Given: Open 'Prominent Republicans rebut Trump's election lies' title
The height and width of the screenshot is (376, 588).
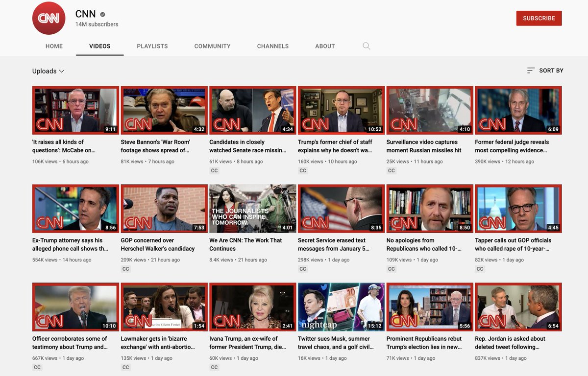Looking at the screenshot, I should pos(424,343).
